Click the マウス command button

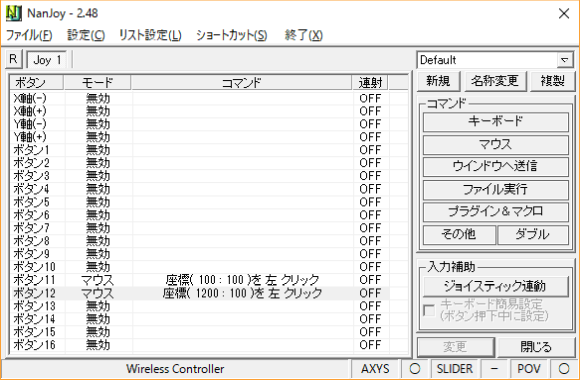point(495,144)
